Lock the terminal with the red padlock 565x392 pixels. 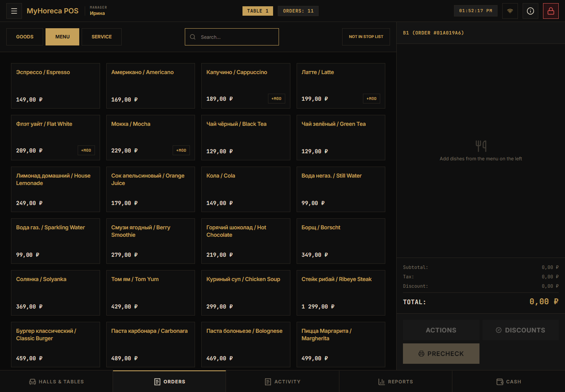551,11
